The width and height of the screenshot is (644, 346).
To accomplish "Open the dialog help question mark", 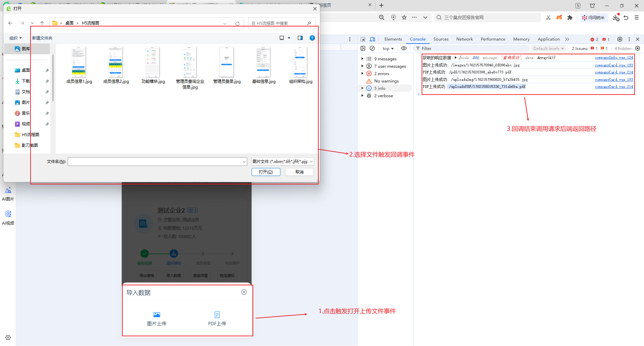I will pyautogui.click(x=312, y=38).
